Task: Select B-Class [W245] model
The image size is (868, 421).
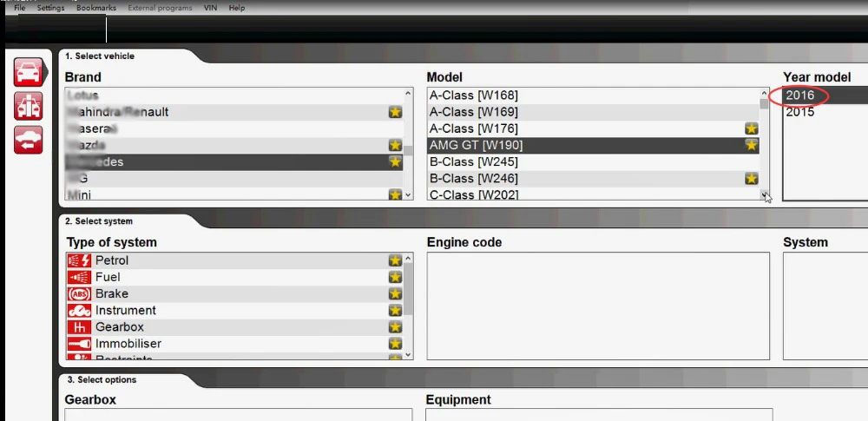Action: click(x=594, y=162)
